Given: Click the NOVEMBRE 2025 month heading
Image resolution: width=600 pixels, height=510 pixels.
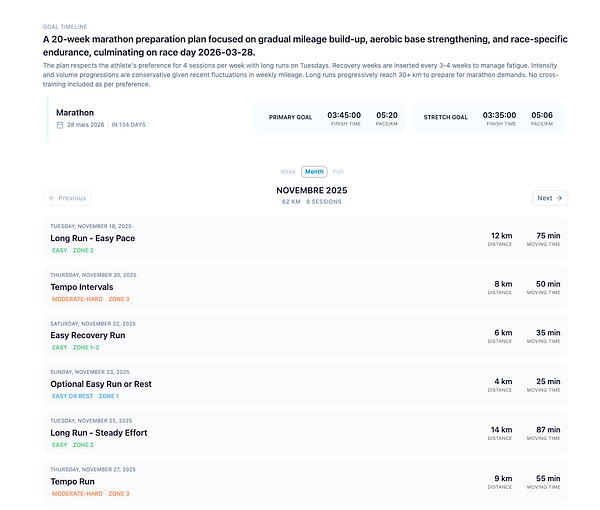Looking at the screenshot, I should pos(312,191).
